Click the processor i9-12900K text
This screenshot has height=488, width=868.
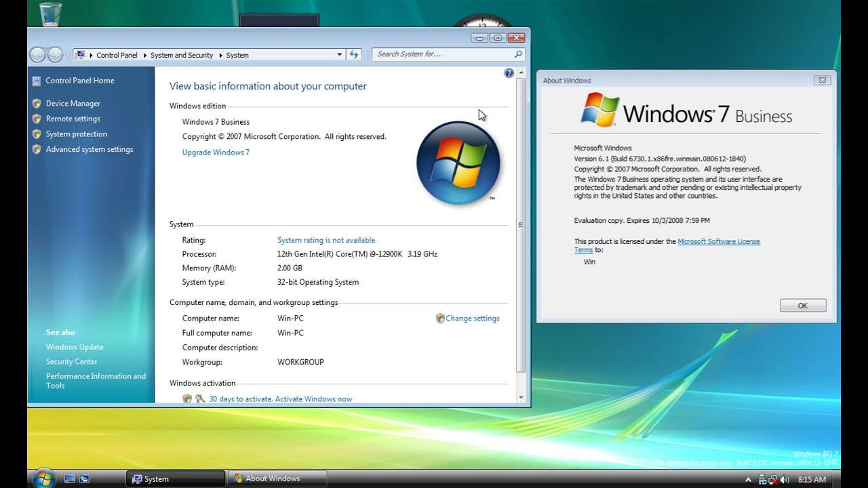(357, 254)
